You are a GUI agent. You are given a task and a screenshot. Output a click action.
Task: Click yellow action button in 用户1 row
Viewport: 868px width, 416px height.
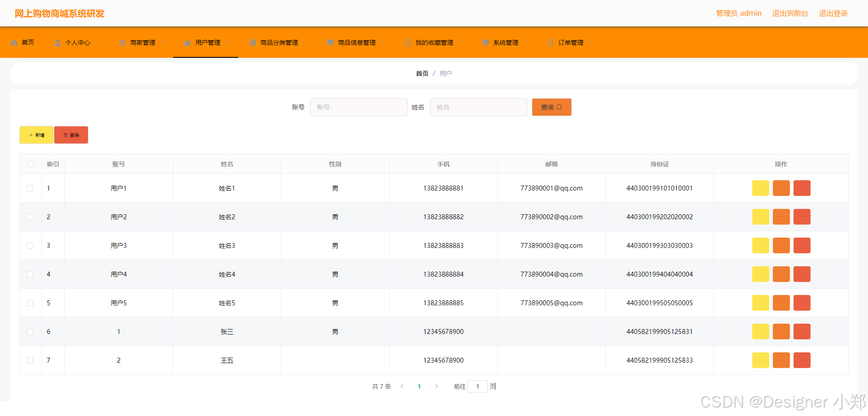pyautogui.click(x=760, y=188)
